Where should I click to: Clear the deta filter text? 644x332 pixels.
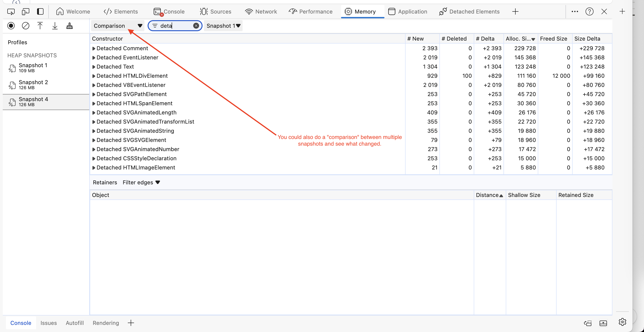(196, 25)
